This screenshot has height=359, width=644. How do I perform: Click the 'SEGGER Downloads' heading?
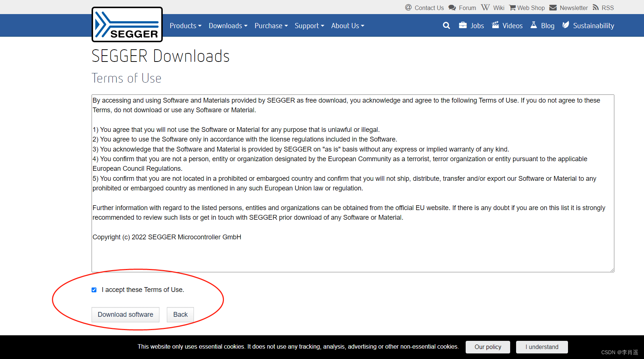click(x=161, y=56)
